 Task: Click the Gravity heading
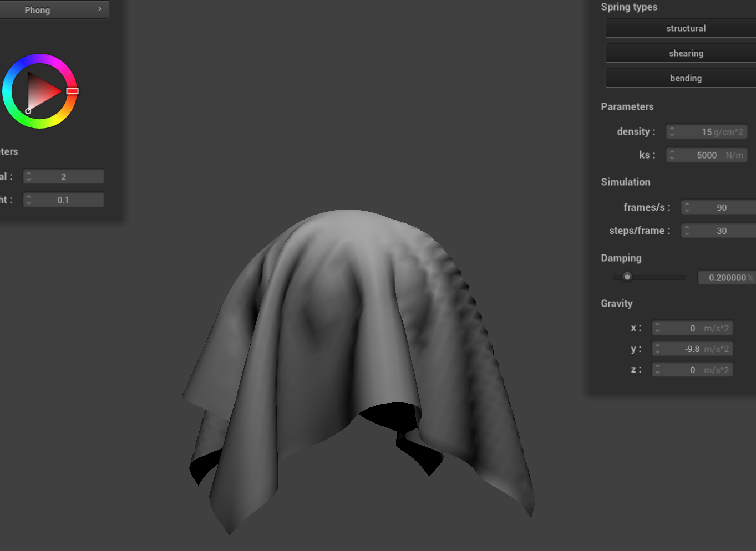617,303
